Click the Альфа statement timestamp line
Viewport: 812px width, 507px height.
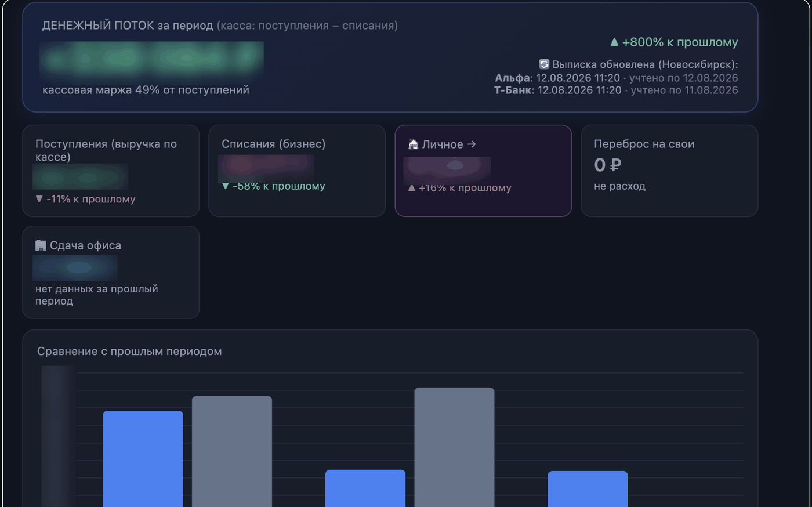[617, 78]
